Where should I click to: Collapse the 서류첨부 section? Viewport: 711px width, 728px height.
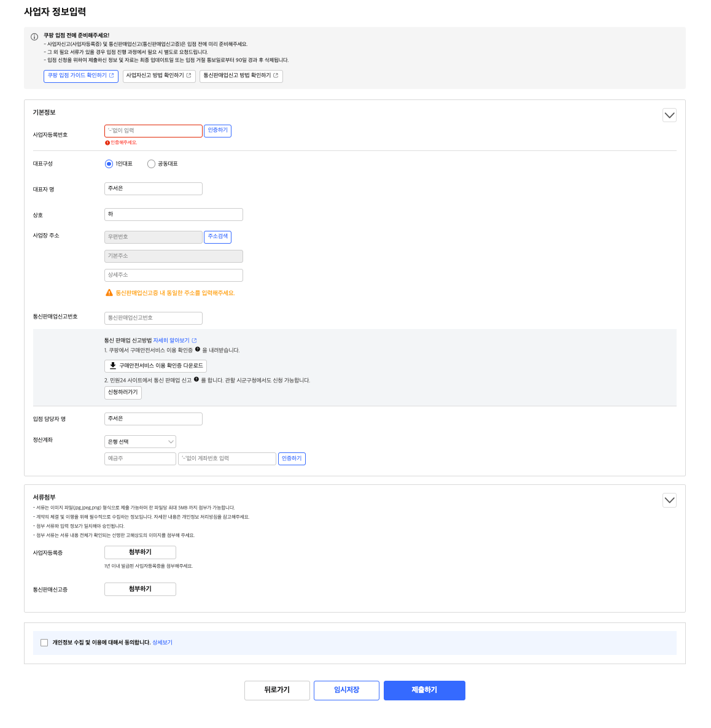(x=669, y=500)
